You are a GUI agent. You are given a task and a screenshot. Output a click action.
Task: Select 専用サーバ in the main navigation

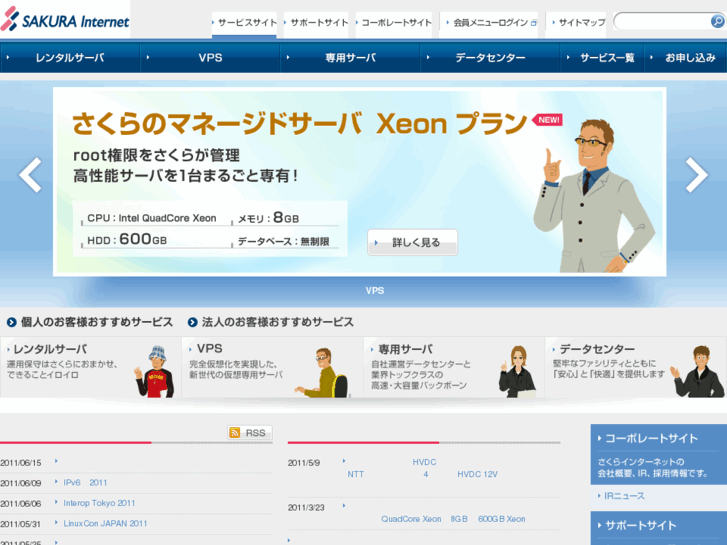coord(350,58)
